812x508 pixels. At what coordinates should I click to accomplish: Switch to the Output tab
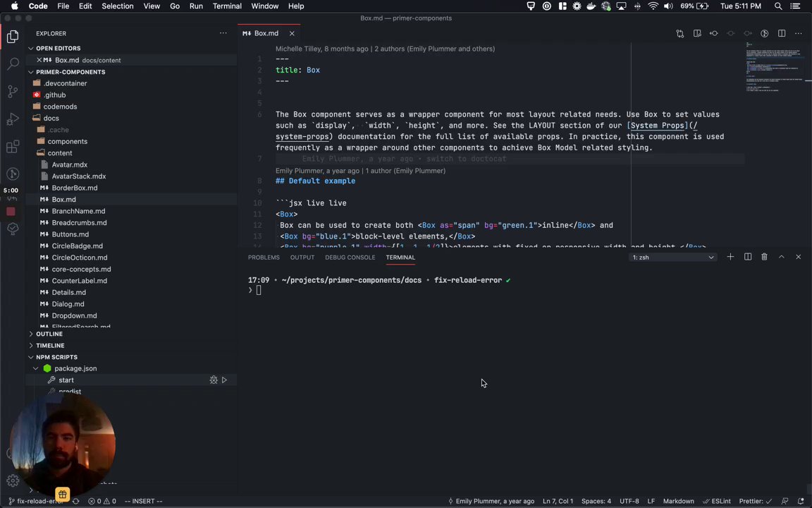[x=302, y=257]
